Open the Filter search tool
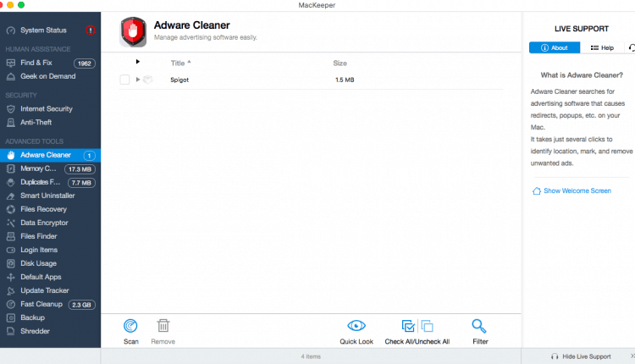635x364 pixels. [x=480, y=332]
